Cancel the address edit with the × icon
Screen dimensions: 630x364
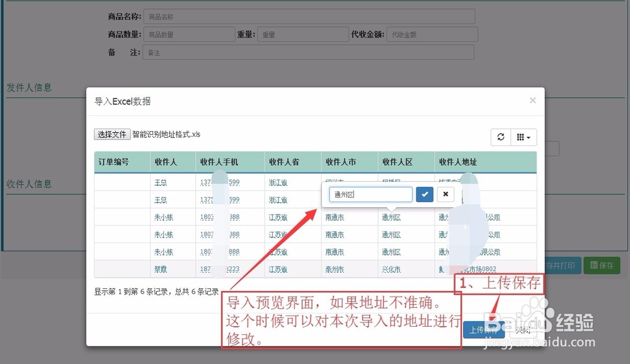[445, 195]
